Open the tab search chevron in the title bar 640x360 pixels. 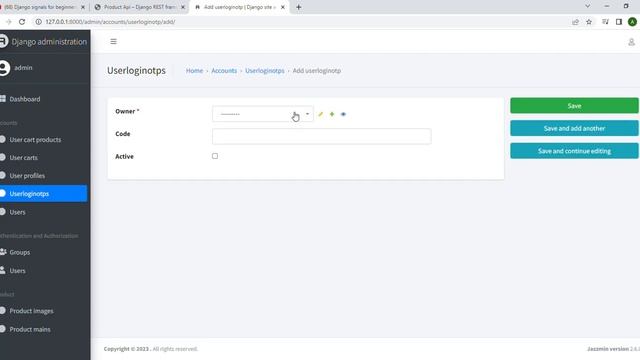587,6
